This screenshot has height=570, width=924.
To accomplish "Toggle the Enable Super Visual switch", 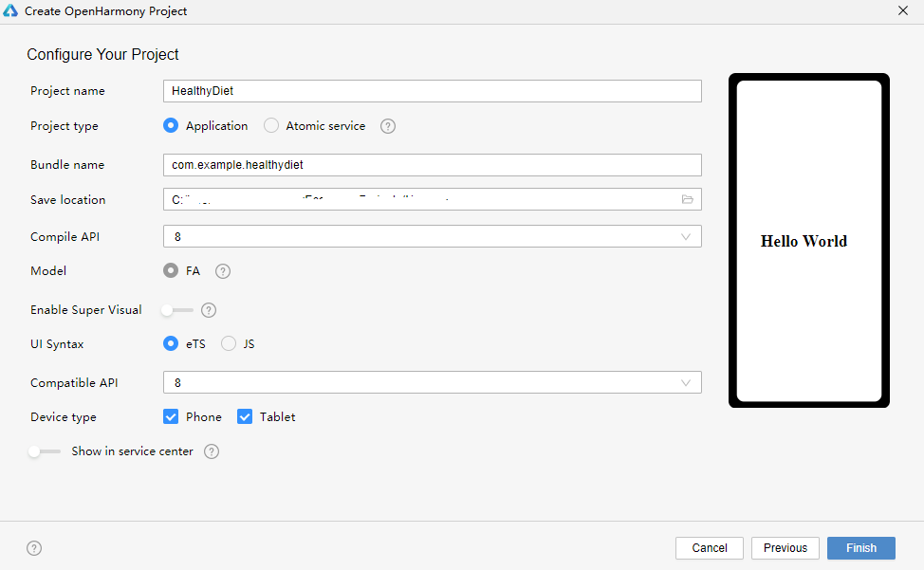I will pyautogui.click(x=176, y=310).
